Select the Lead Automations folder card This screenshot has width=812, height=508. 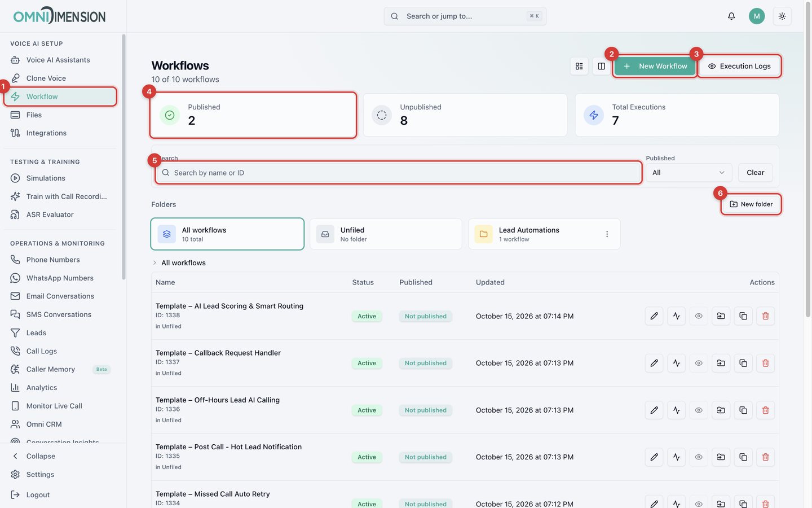point(544,234)
